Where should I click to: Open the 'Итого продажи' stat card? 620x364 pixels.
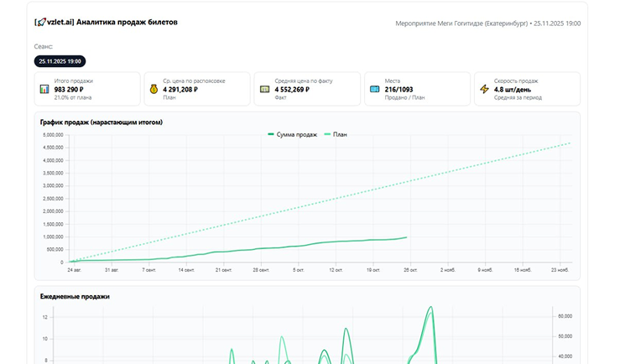click(86, 88)
